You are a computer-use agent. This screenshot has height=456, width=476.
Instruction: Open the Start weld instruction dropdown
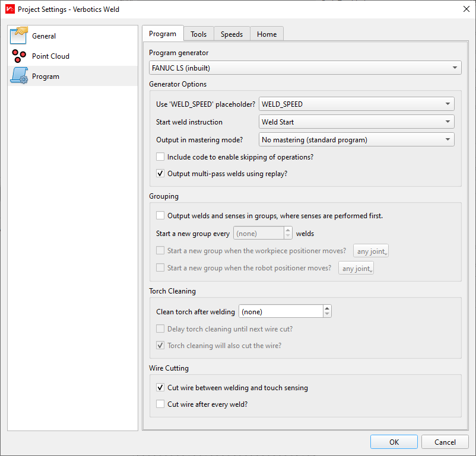(356, 122)
